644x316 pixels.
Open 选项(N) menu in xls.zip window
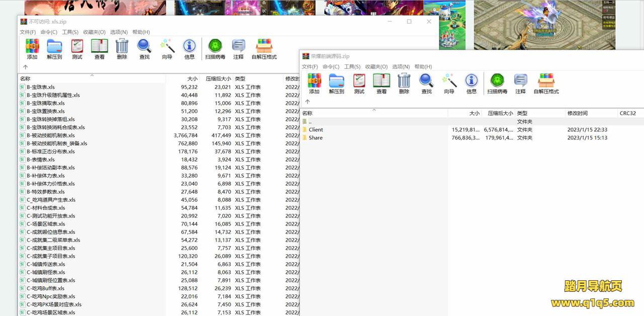point(119,32)
